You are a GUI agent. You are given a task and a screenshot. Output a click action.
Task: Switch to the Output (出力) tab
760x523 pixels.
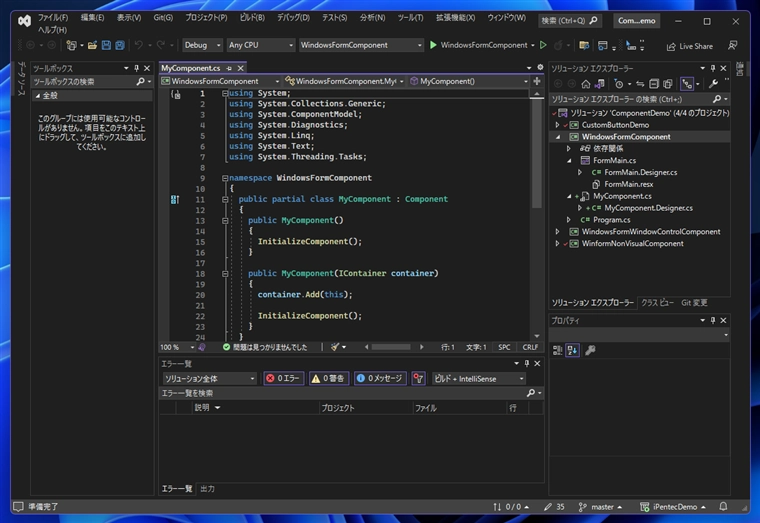pos(207,489)
